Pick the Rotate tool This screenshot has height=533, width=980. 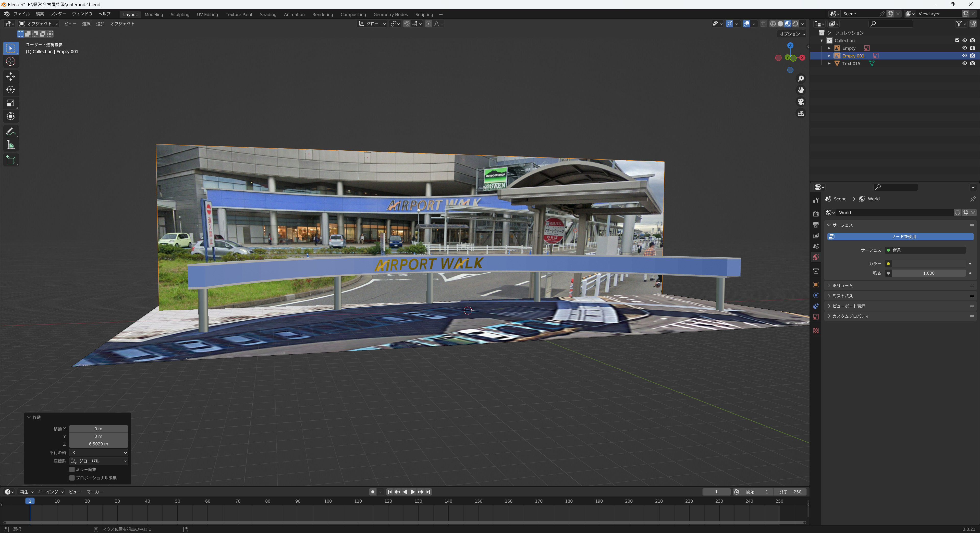[x=11, y=90]
